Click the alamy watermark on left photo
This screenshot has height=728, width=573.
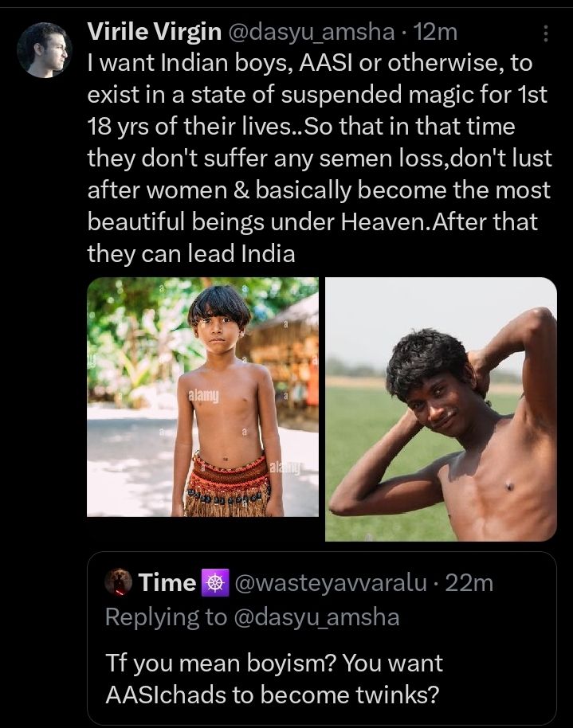[x=202, y=396]
